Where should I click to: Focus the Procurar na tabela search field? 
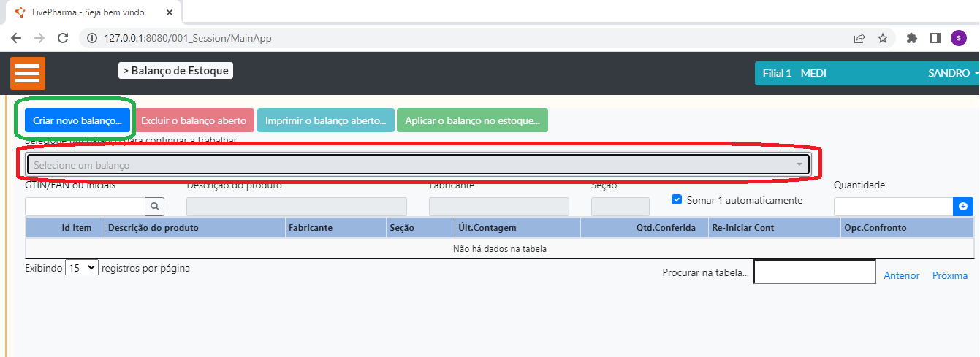pyautogui.click(x=814, y=272)
